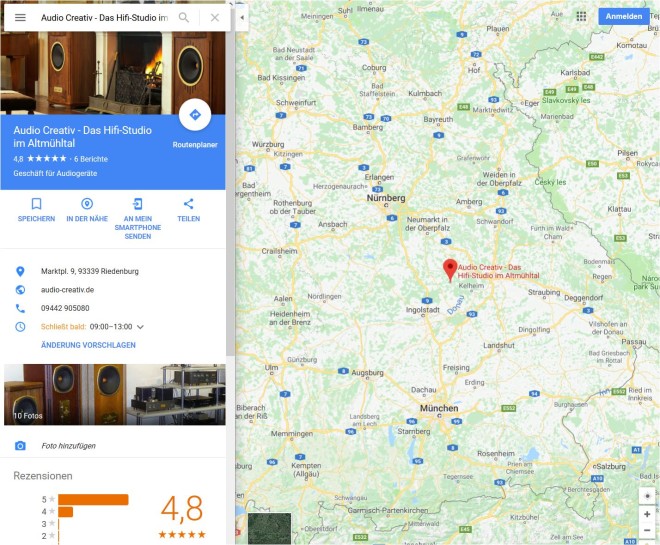Click the In der Nähe nearby icon
This screenshot has width=660, height=545.
pyautogui.click(x=87, y=204)
